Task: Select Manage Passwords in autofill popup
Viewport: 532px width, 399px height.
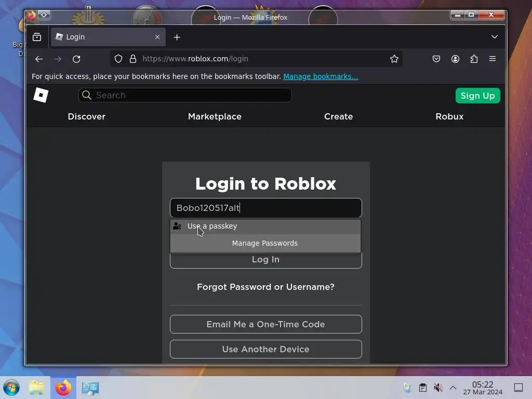Action: pos(265,243)
